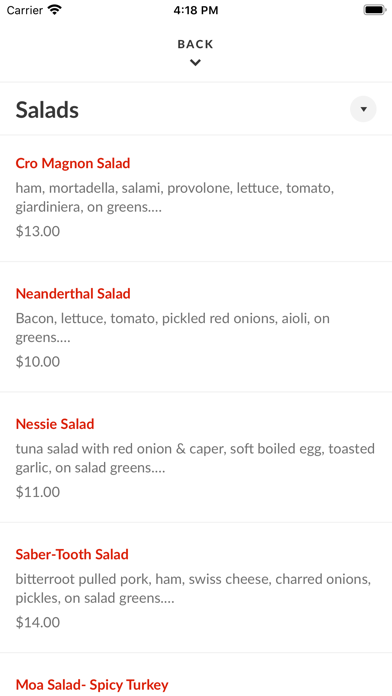Click the bitterroot pulled pork description

(194, 589)
